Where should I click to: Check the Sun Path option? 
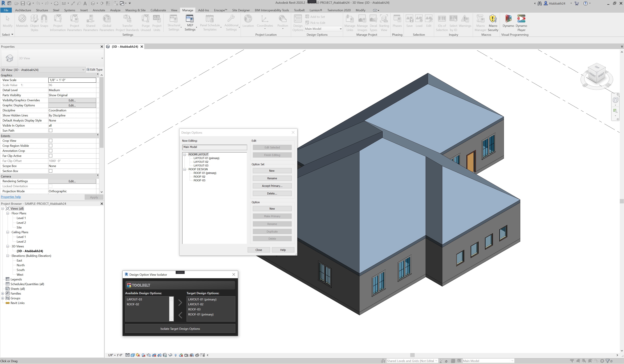pyautogui.click(x=50, y=131)
